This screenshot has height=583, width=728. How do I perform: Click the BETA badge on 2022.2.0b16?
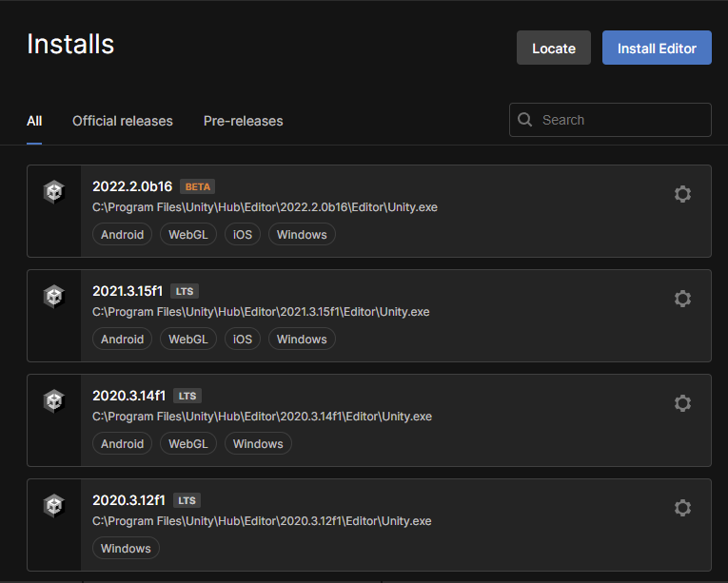click(197, 186)
